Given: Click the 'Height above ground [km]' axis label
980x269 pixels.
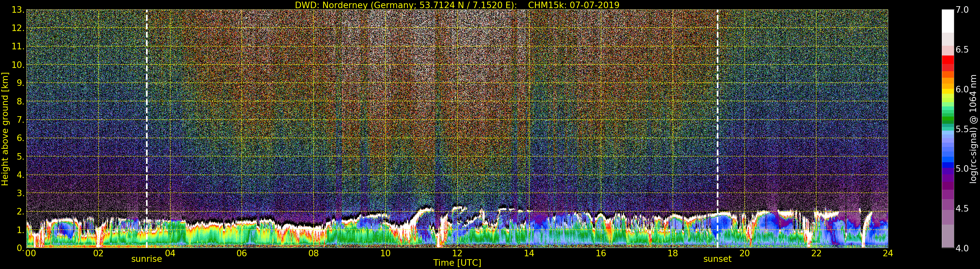Looking at the screenshot, I should (x=5, y=129).
